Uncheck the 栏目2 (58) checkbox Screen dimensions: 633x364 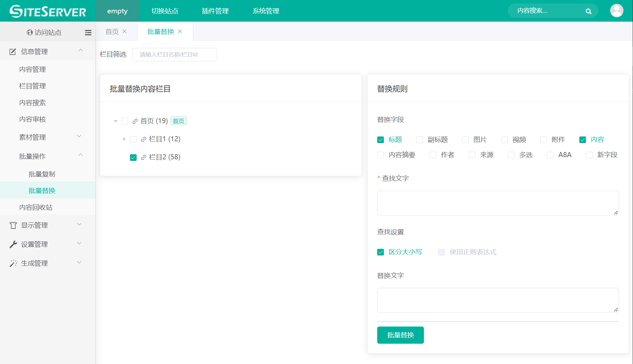point(133,157)
